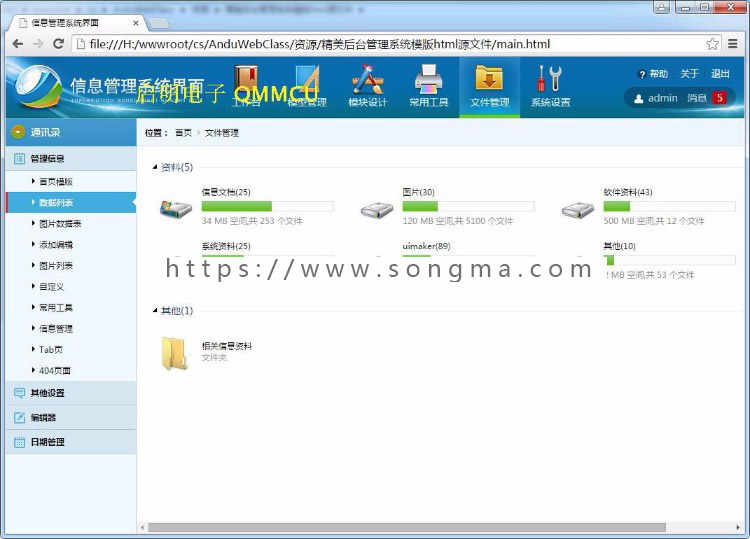The width and height of the screenshot is (750, 539).
Task: Click the help question mark icon
Action: (x=642, y=74)
